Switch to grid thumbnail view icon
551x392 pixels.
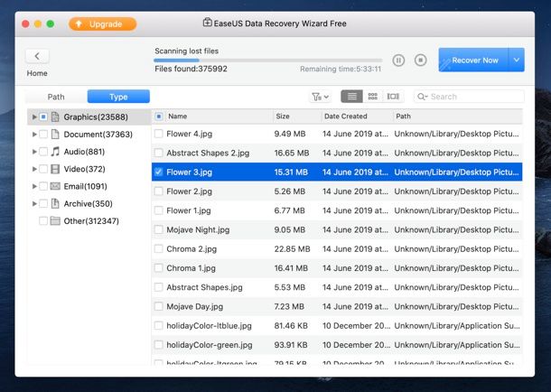click(x=372, y=97)
